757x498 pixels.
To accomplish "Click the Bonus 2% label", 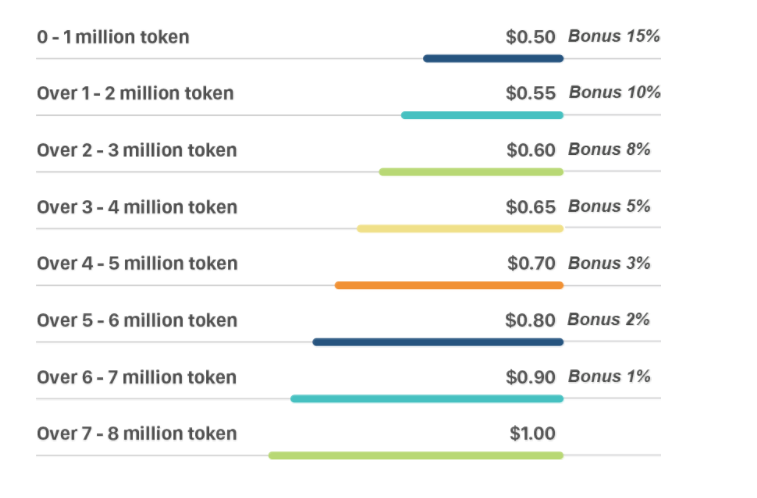I will coord(608,319).
